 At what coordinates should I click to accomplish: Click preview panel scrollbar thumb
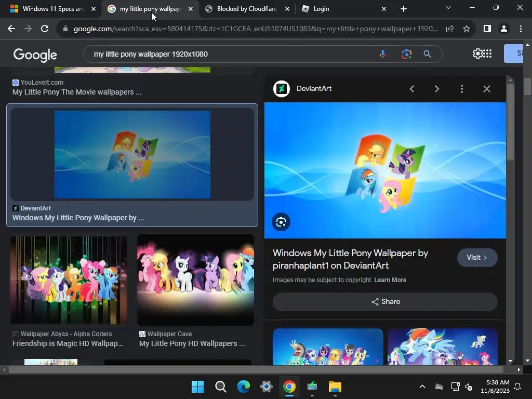coord(510,122)
